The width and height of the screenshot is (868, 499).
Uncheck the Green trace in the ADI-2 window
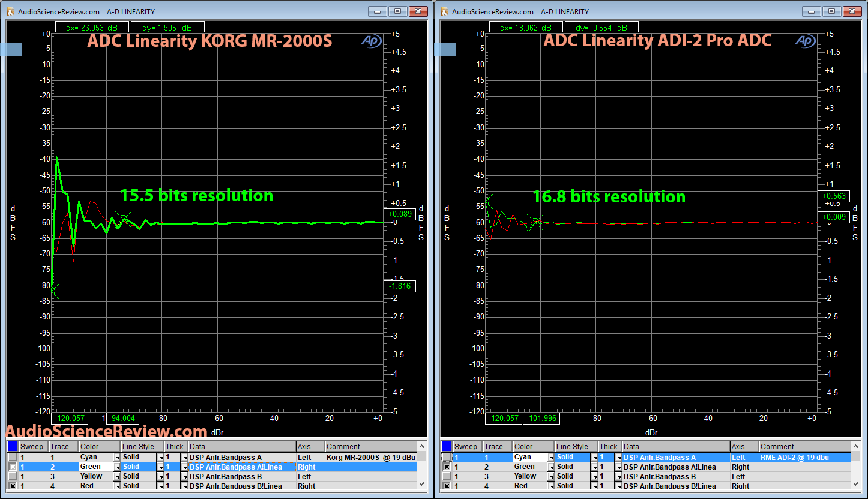pos(447,467)
